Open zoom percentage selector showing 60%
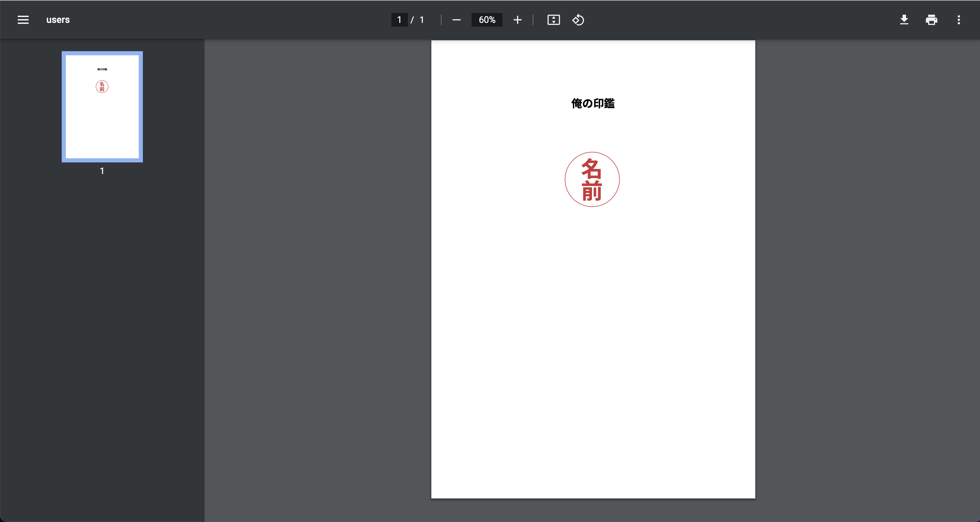980x522 pixels. pos(487,19)
